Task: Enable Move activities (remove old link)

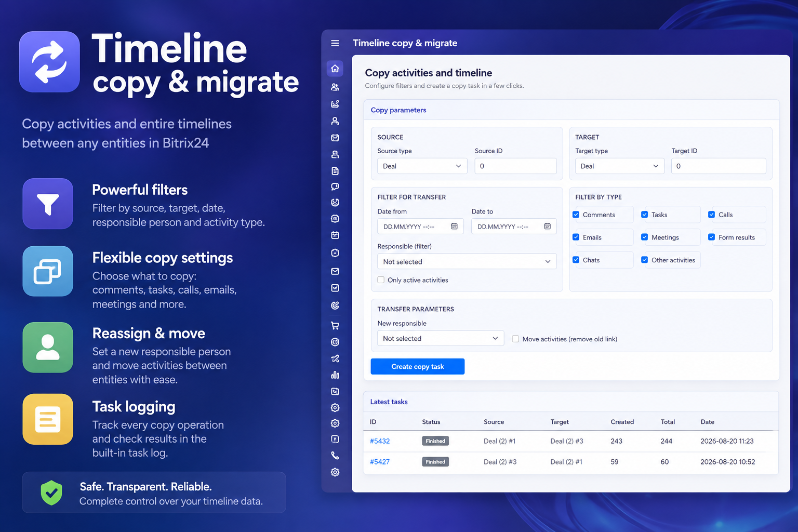Action: [515, 339]
